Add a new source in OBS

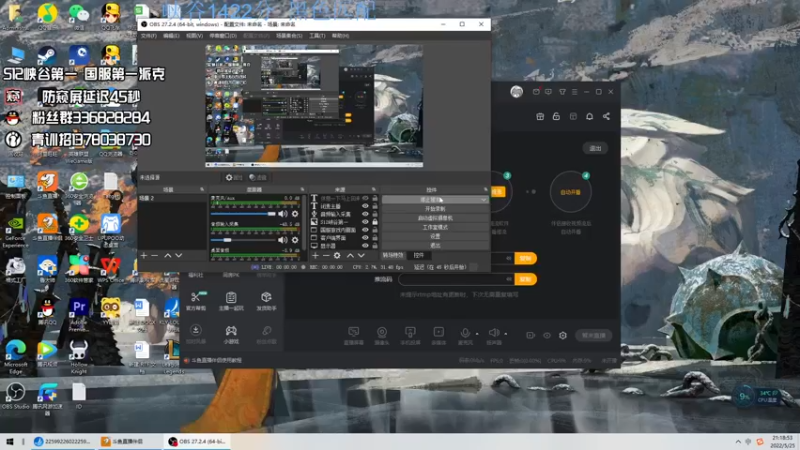(315, 255)
